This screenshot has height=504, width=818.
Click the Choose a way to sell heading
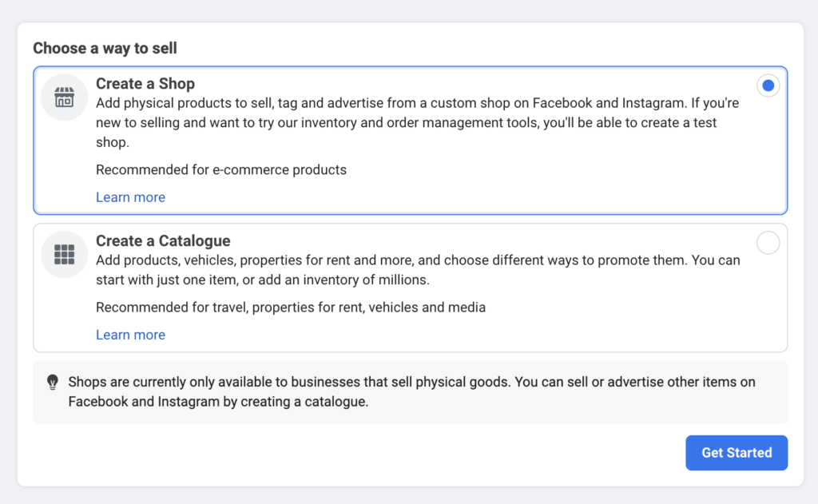tap(104, 48)
